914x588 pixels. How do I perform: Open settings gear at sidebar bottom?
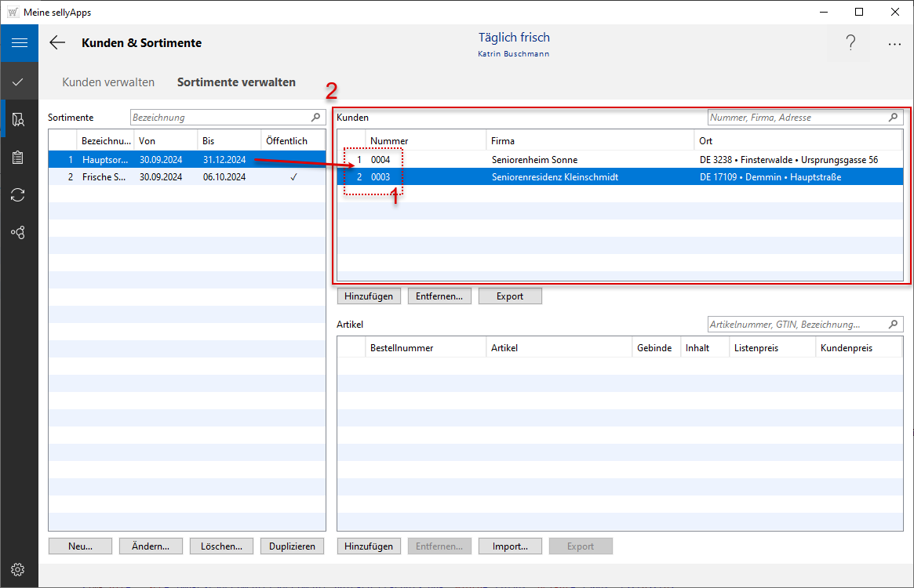pos(19,569)
